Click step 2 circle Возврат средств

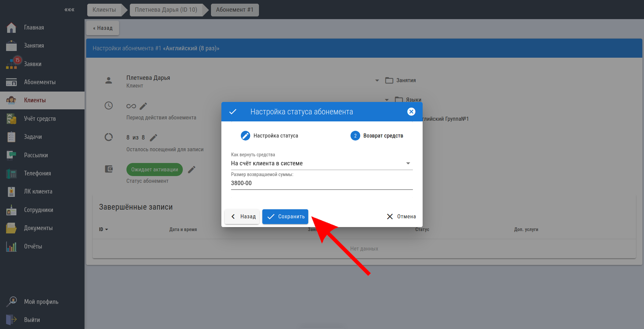click(x=355, y=136)
